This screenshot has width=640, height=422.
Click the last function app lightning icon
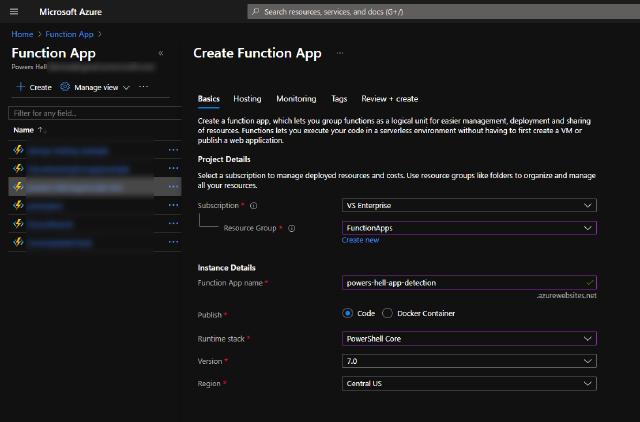point(18,242)
